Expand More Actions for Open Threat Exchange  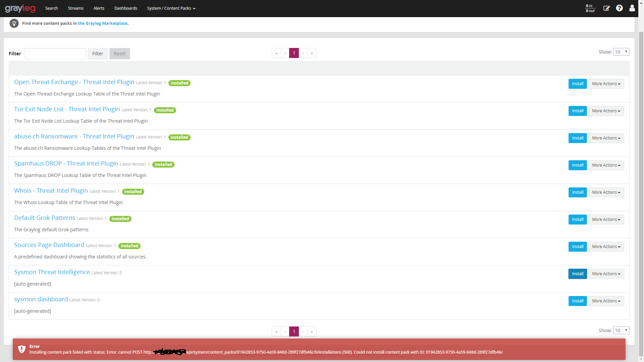606,84
